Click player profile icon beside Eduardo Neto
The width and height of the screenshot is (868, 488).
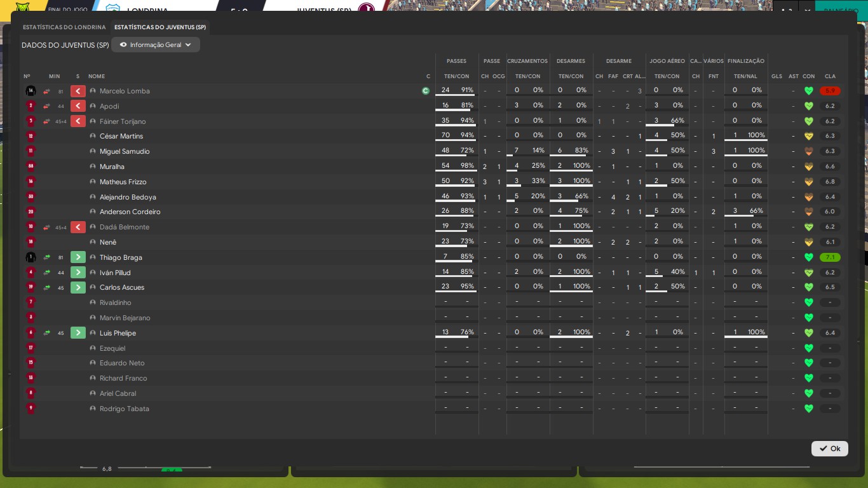(93, 363)
